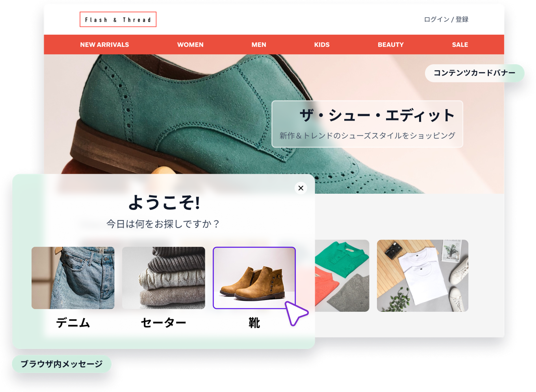The image size is (536, 392).
Task: Open the NEW ARRIVALS menu
Action: click(104, 45)
